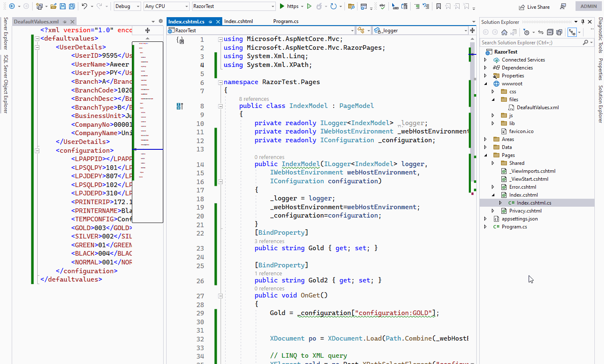Viewport: 604px width, 364px height.
Task: Open the RazorTest startup project dropdown
Action: (x=234, y=6)
